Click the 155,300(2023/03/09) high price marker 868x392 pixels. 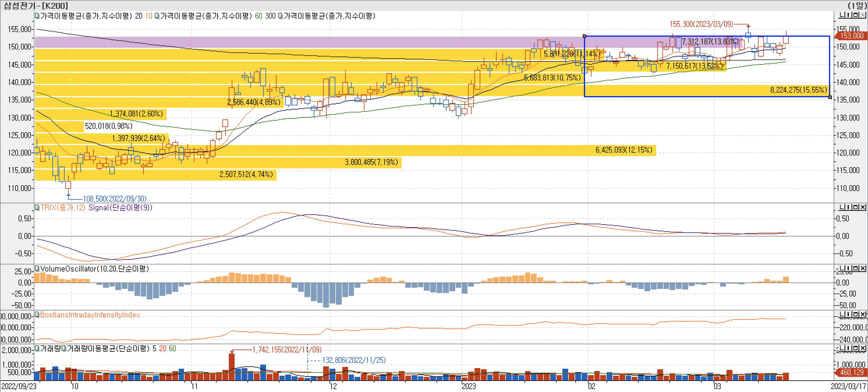(x=701, y=24)
